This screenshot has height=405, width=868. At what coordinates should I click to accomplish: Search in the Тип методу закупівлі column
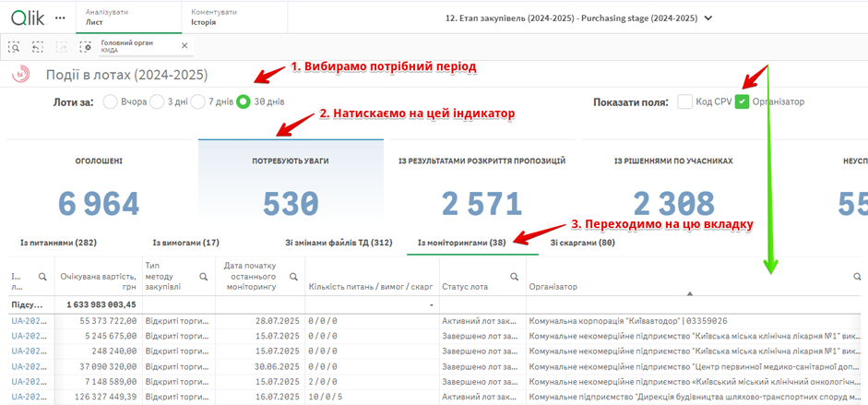pos(204,276)
